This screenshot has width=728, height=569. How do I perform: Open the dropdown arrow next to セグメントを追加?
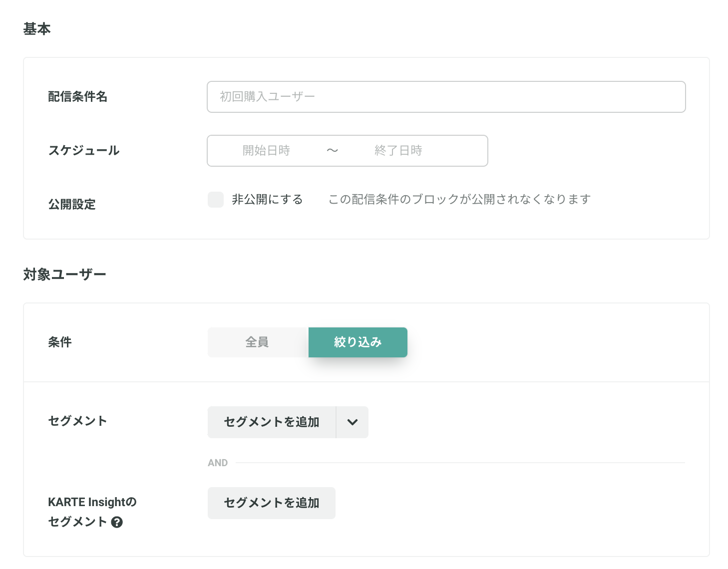tap(353, 422)
